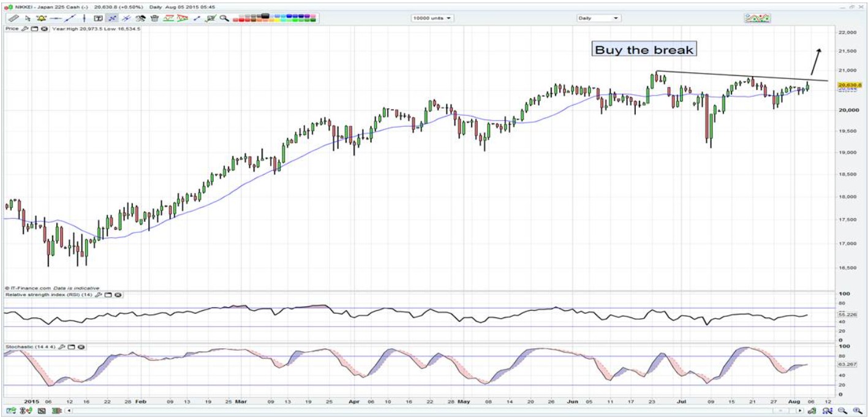The width and height of the screenshot is (868, 418).
Task: Remove the Stochastic indicator panel
Action: [x=80, y=347]
